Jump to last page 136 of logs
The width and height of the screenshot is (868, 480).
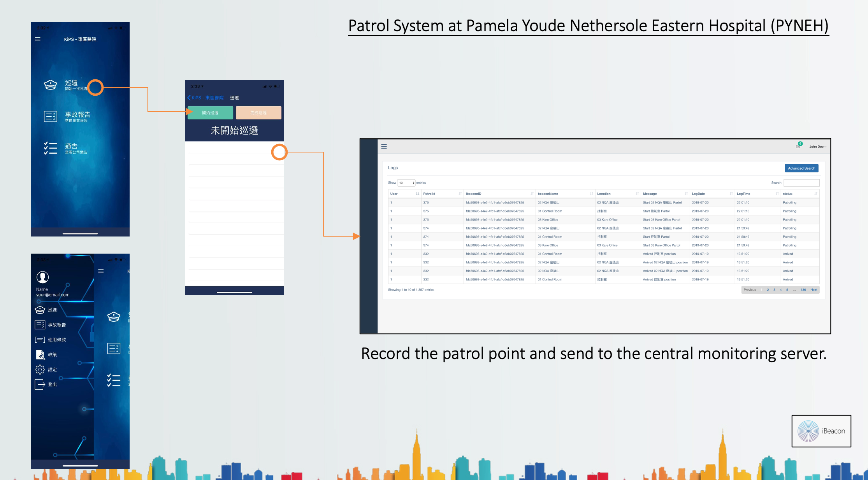coord(803,290)
